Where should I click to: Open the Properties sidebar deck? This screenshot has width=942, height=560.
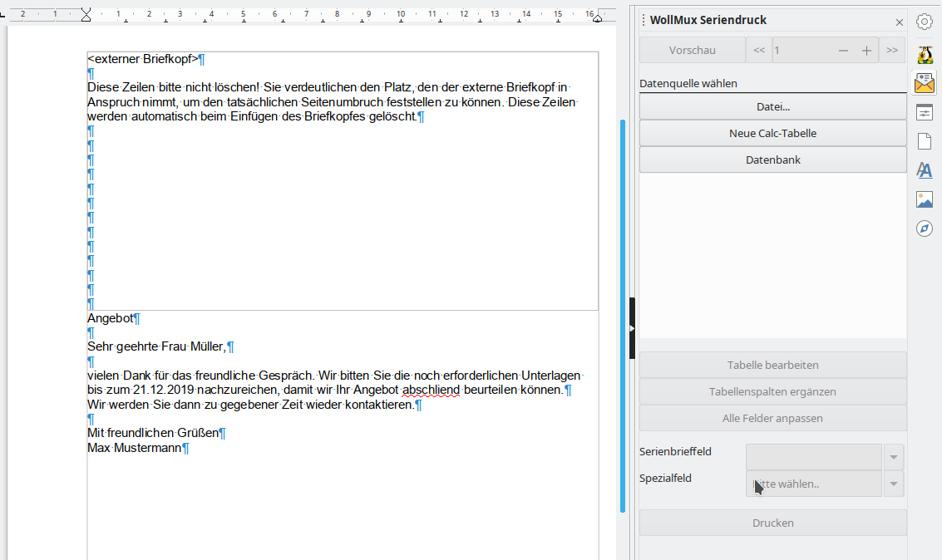(x=924, y=112)
